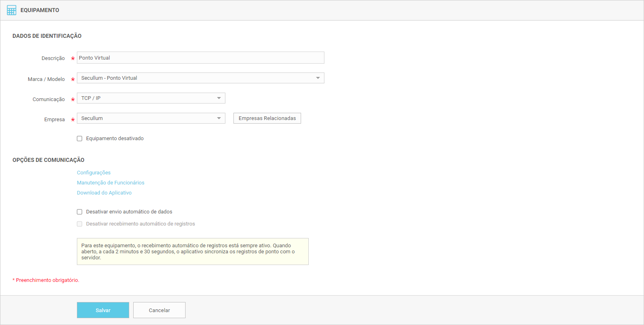Open the Marca / Modelo dropdown

click(x=200, y=78)
